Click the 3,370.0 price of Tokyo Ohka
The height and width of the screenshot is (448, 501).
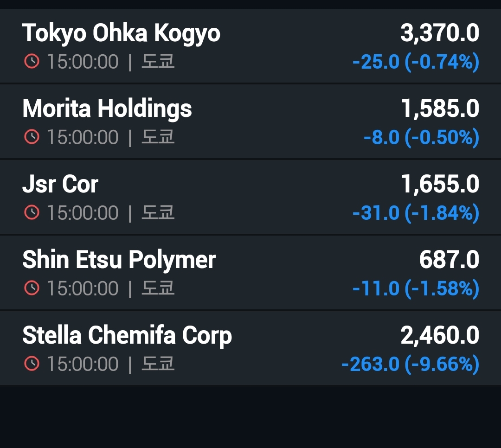[440, 33]
